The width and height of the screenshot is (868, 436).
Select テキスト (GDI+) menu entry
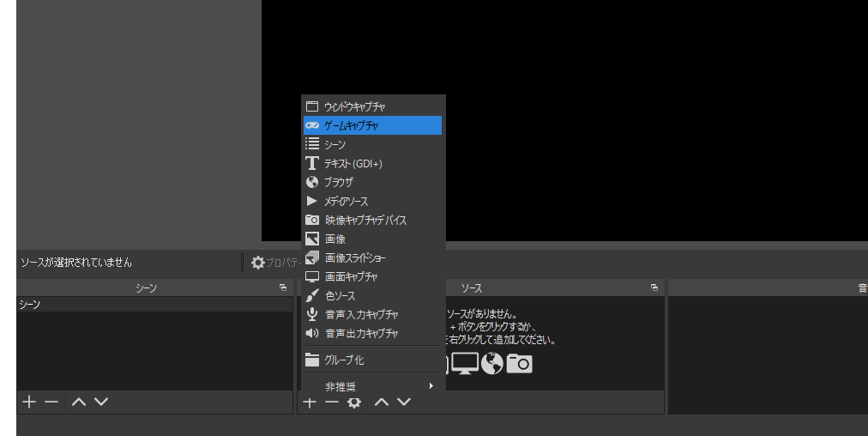[372, 163]
